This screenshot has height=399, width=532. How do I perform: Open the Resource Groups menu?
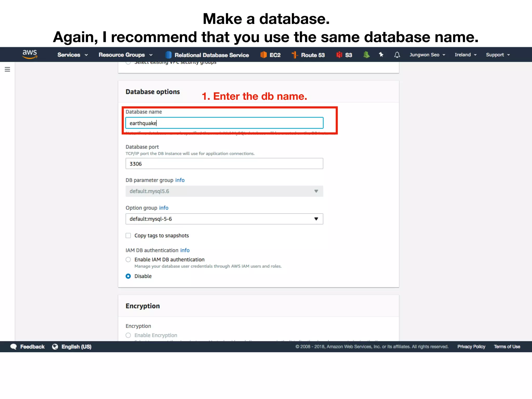click(126, 55)
